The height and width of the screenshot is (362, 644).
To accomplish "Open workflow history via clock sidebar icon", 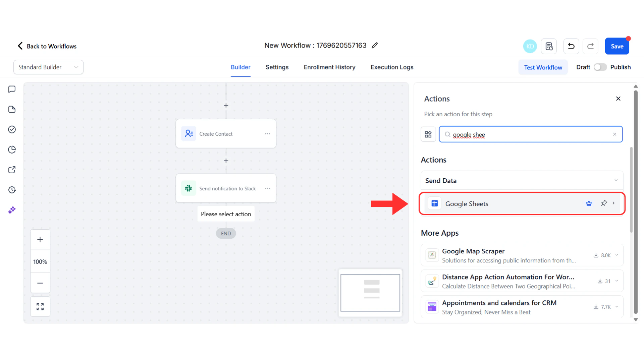I will point(12,190).
